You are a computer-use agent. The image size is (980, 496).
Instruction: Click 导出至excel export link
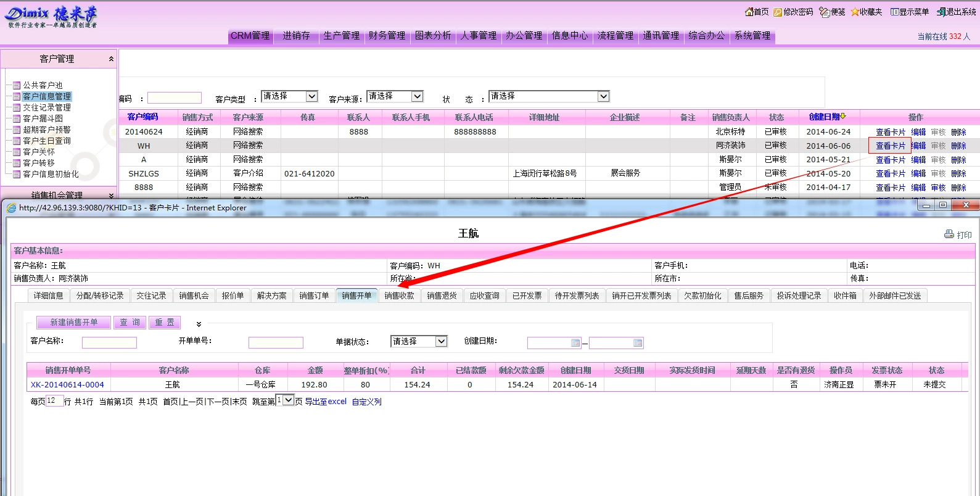[x=326, y=402]
